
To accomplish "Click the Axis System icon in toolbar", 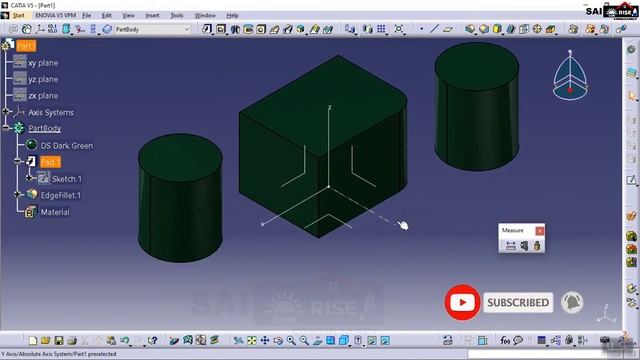I will pos(40,29).
